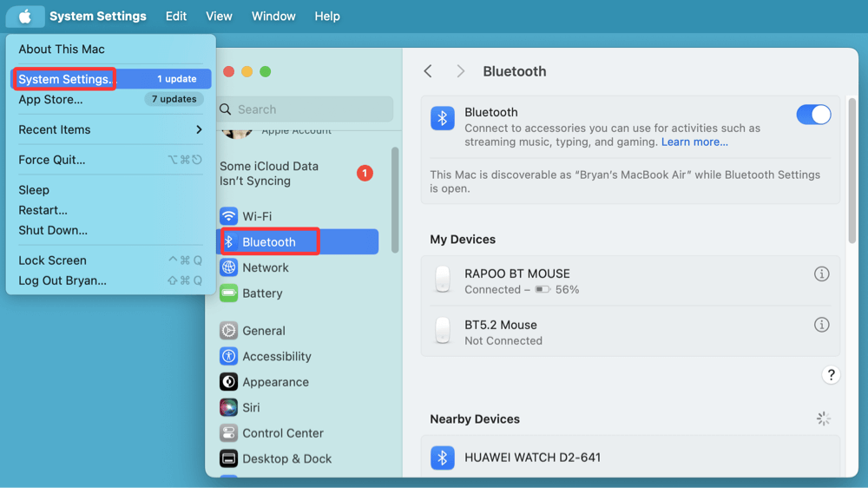Open Network settings via globe icon

point(228,267)
